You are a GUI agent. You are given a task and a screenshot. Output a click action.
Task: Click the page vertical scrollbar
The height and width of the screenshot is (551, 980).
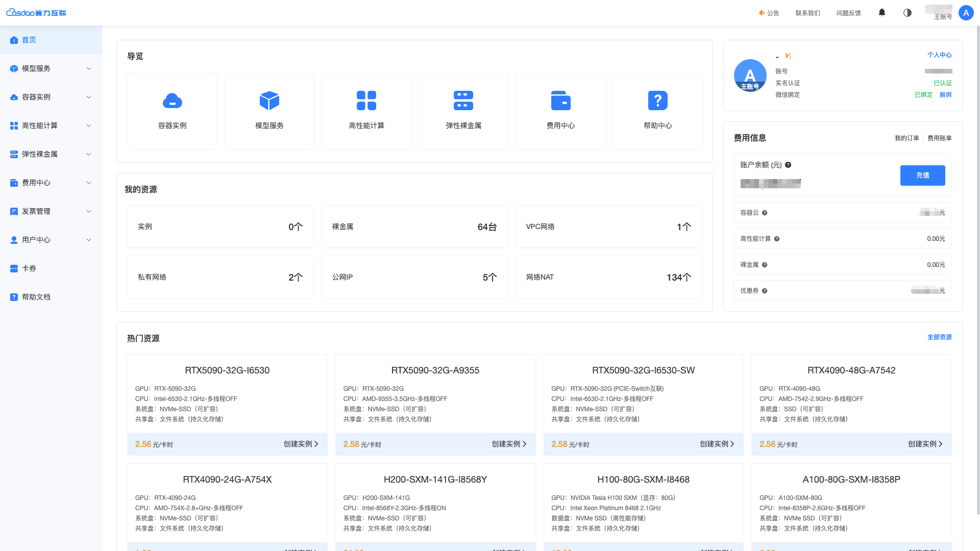[x=977, y=270]
